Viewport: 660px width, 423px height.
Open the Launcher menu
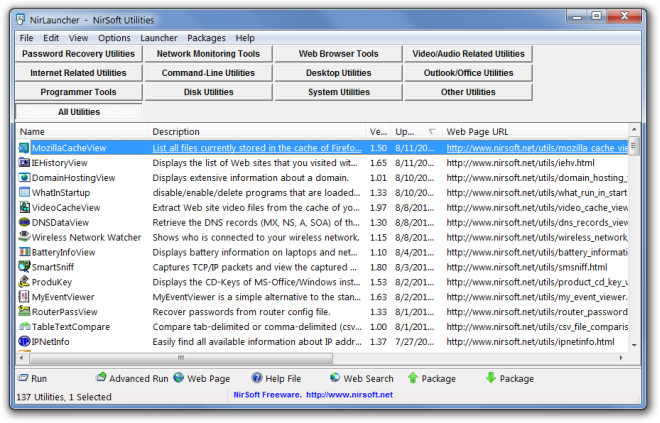coord(159,38)
